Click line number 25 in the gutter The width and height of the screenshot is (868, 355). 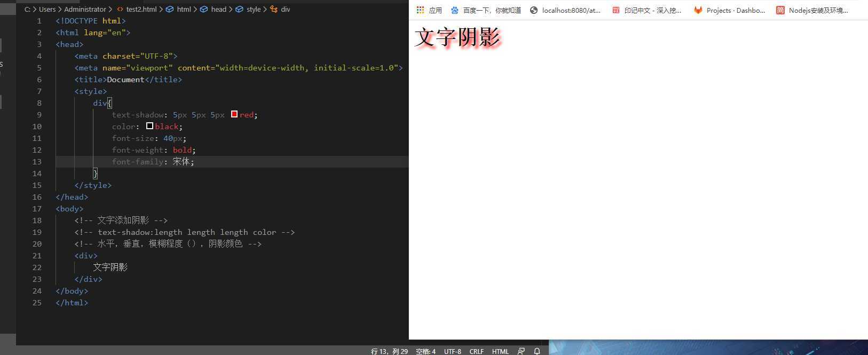pyautogui.click(x=37, y=303)
